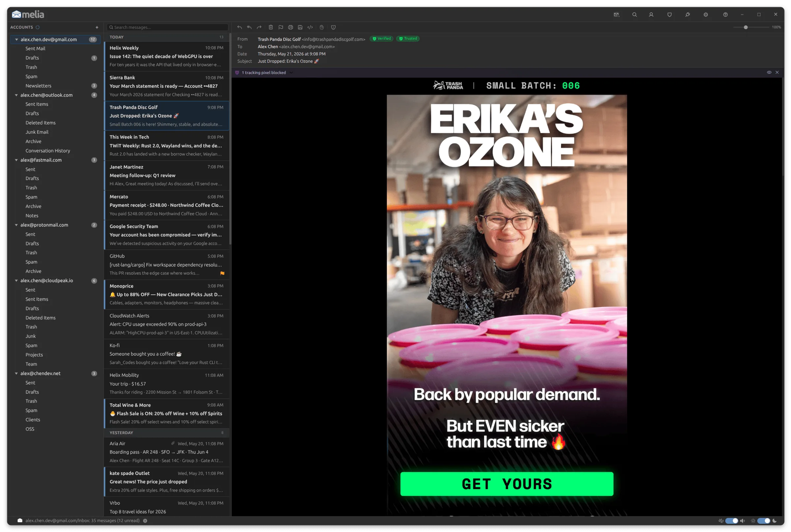The width and height of the screenshot is (791, 532).
Task: Show blocked content with the eye icon
Action: click(769, 72)
